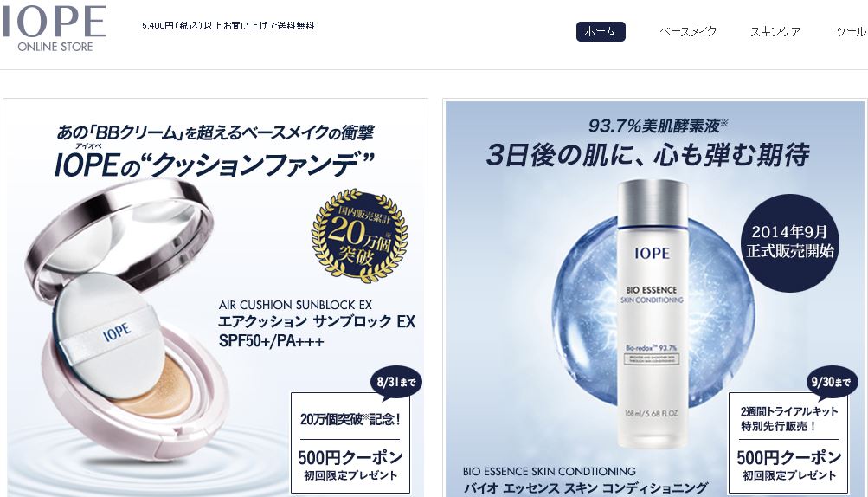Screen dimensions: 868x497
Task: Click the Bio Essence bottle image
Action: click(x=653, y=313)
